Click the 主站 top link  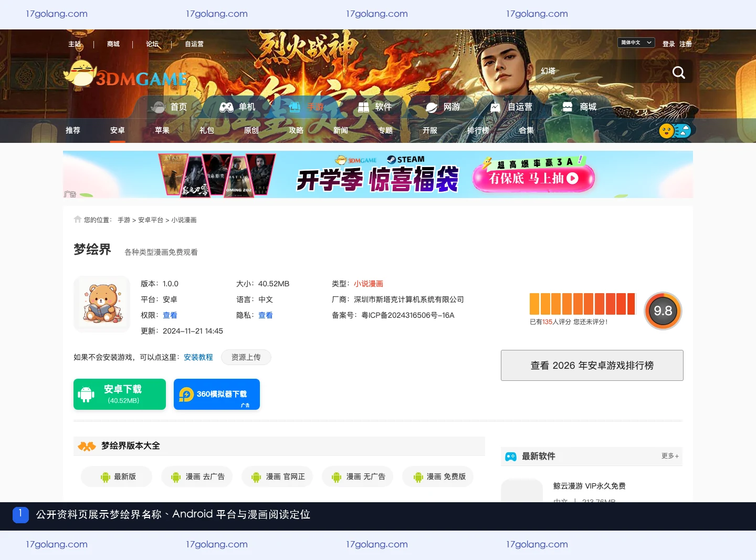click(x=75, y=44)
